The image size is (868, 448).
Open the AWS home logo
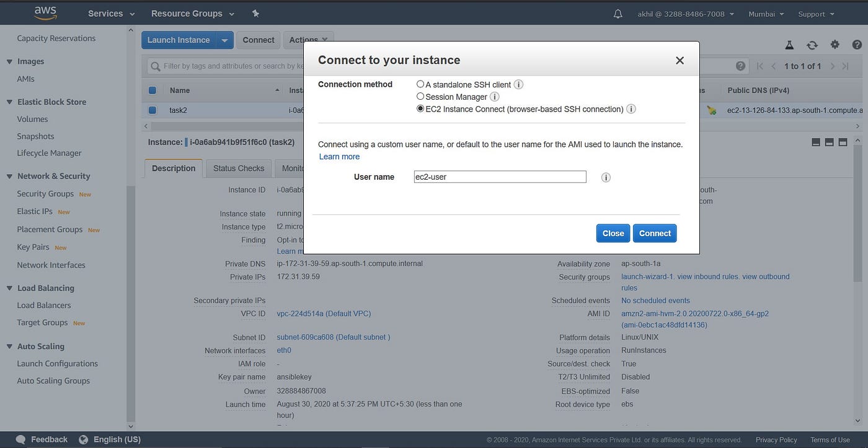tap(45, 13)
